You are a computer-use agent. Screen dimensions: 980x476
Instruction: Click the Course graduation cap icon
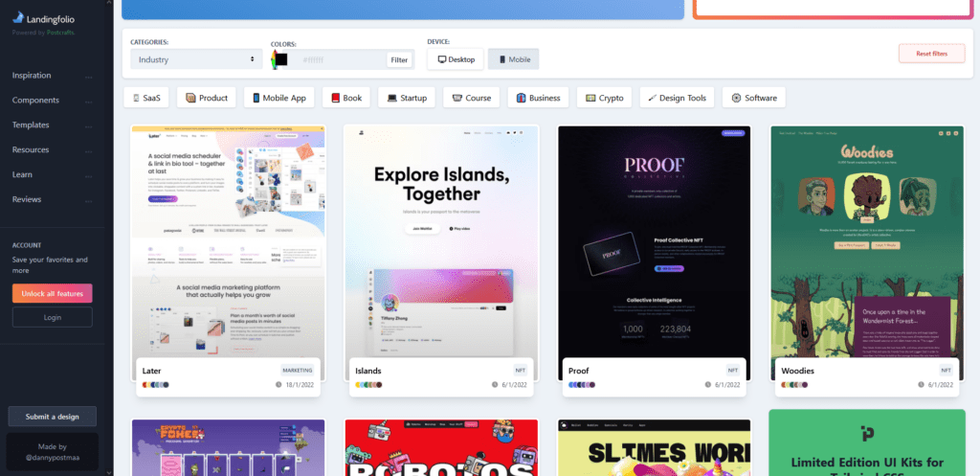pyautogui.click(x=457, y=99)
